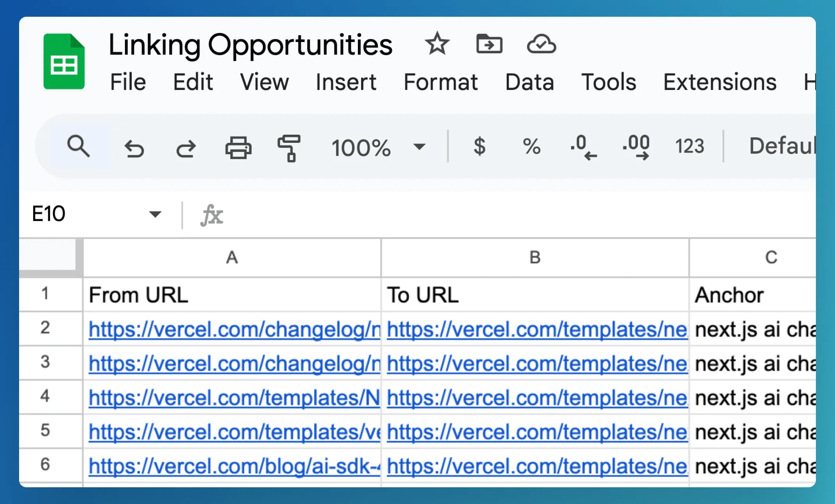Click the formula bar fx input field
Image resolution: width=835 pixels, height=504 pixels.
pyautogui.click(x=417, y=214)
